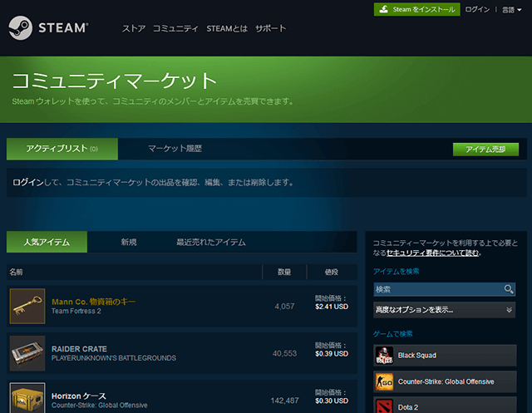Open the RAIDER CRATE listing name

coord(79,349)
